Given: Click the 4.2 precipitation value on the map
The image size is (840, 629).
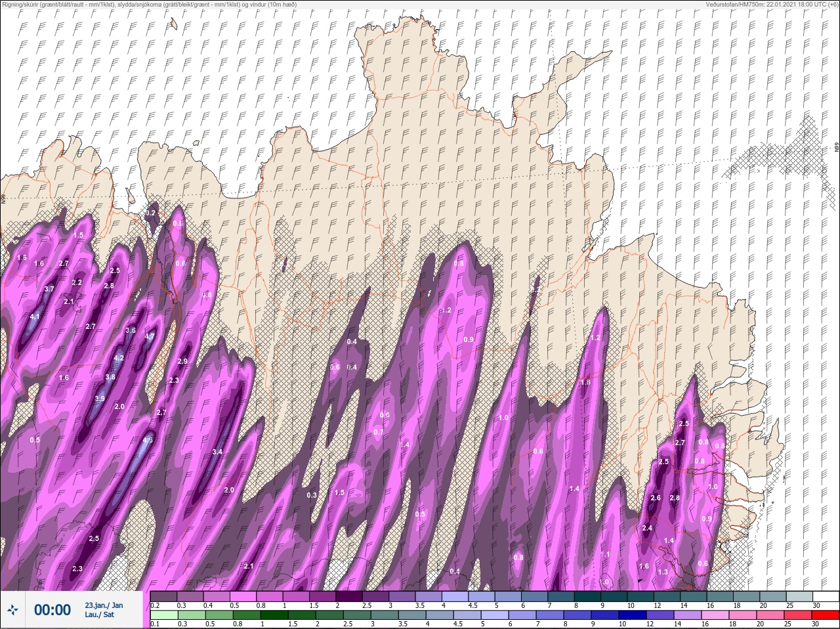Looking at the screenshot, I should pos(119,358).
